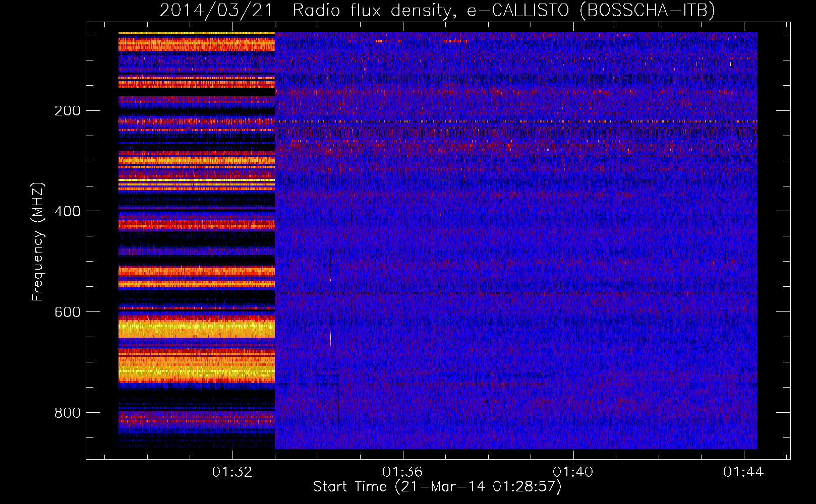This screenshot has height=504, width=816.
Task: Click the '800' frequency tick label
Action: coord(68,413)
